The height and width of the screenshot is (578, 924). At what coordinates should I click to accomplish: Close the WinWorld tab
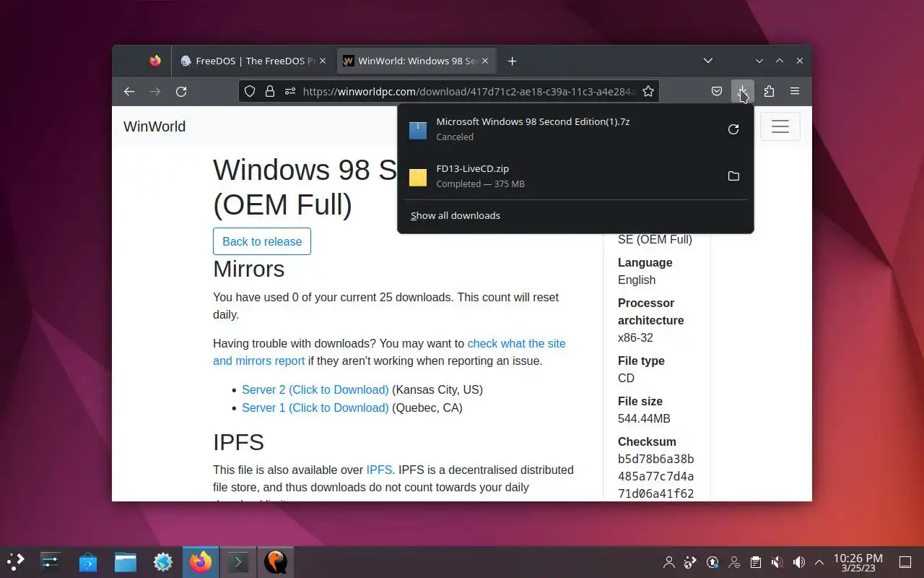tap(486, 61)
